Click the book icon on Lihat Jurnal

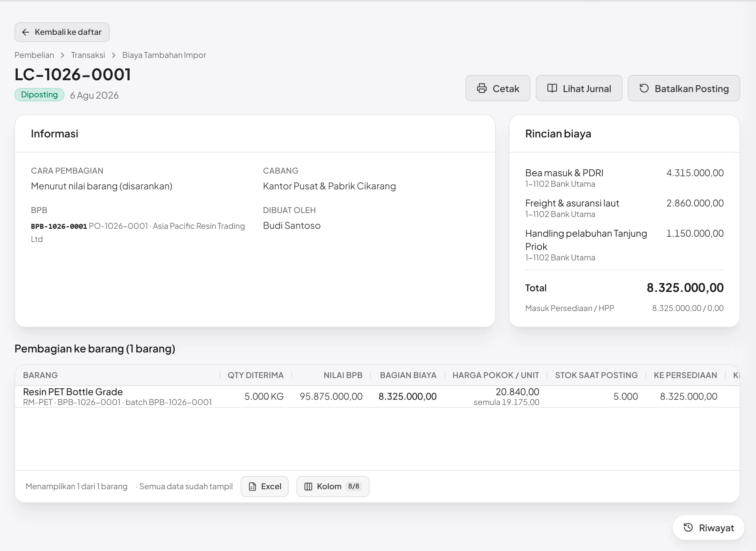point(552,88)
